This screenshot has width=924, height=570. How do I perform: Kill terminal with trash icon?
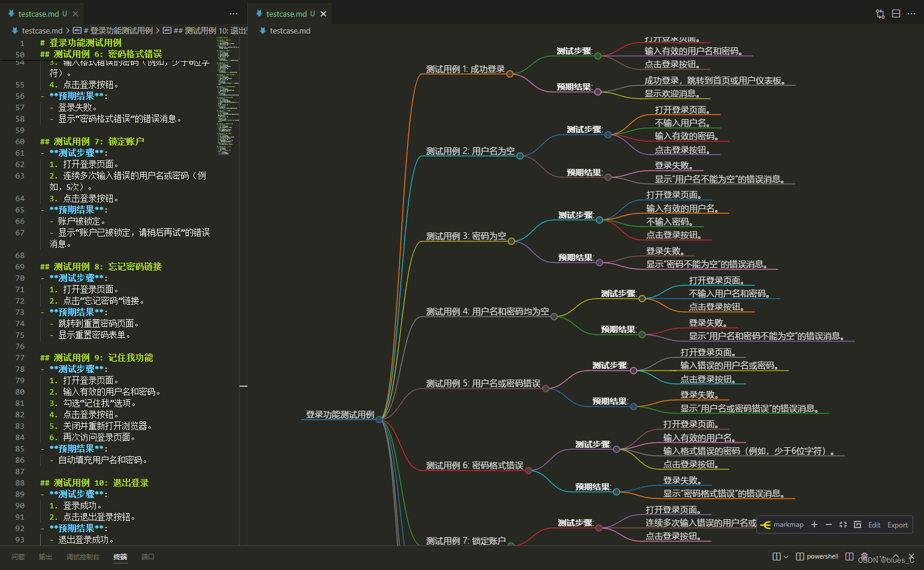point(864,556)
